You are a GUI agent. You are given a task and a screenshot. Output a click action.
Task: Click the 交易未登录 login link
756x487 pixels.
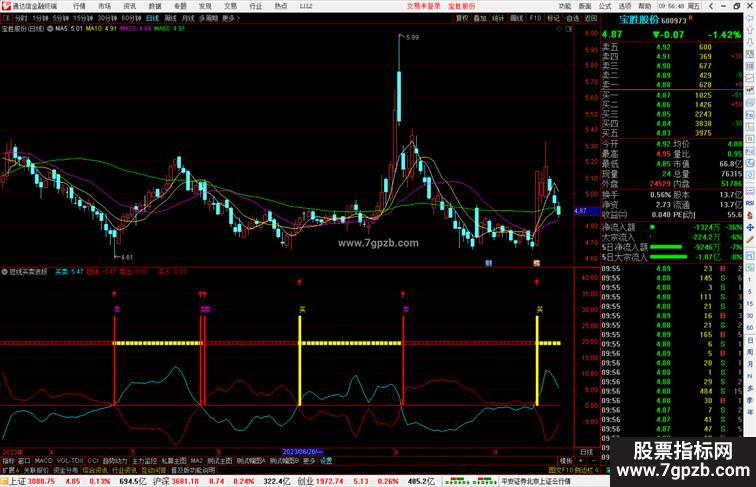[423, 6]
